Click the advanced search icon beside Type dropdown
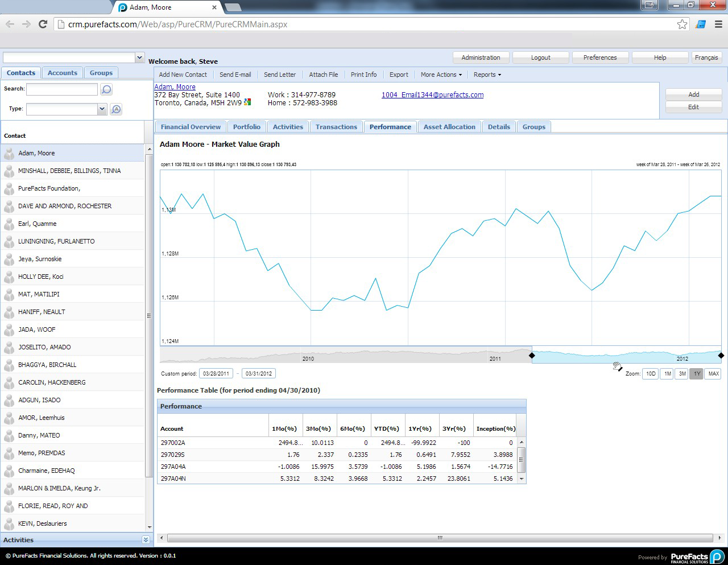This screenshot has width=728, height=565. [x=116, y=109]
